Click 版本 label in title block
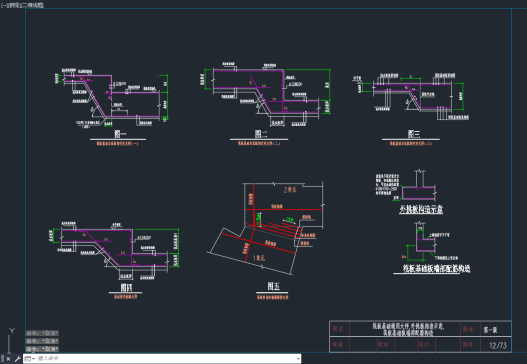 pyautogui.click(x=468, y=329)
